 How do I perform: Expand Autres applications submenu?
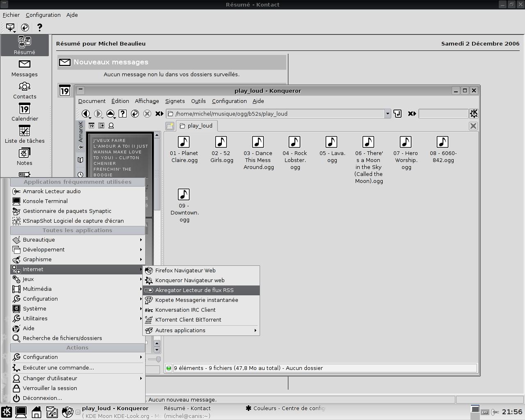pos(201,330)
